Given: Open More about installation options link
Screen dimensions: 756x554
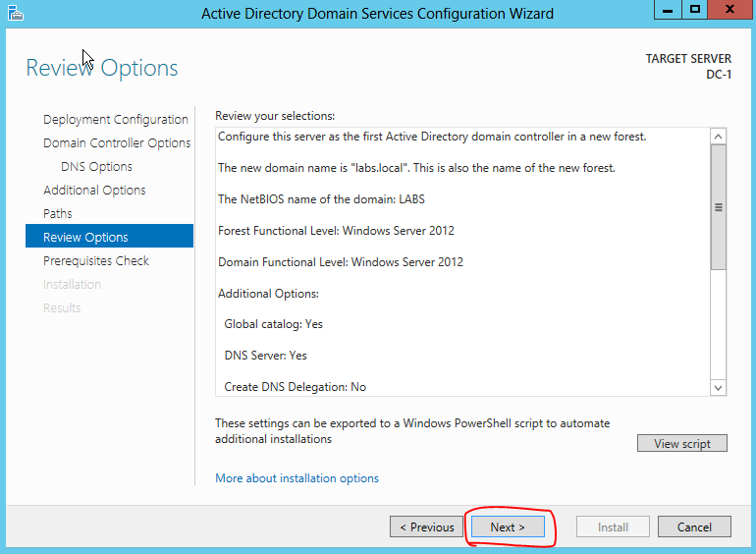Looking at the screenshot, I should coord(297,478).
